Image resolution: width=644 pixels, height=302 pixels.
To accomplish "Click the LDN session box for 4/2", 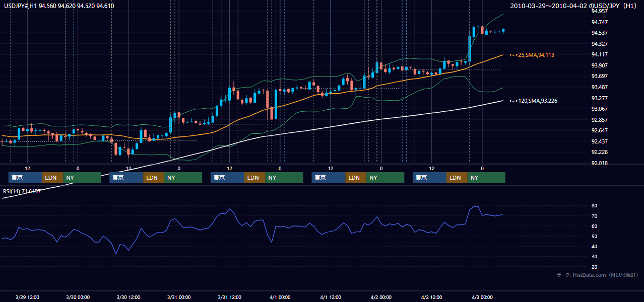I will pos(457,178).
